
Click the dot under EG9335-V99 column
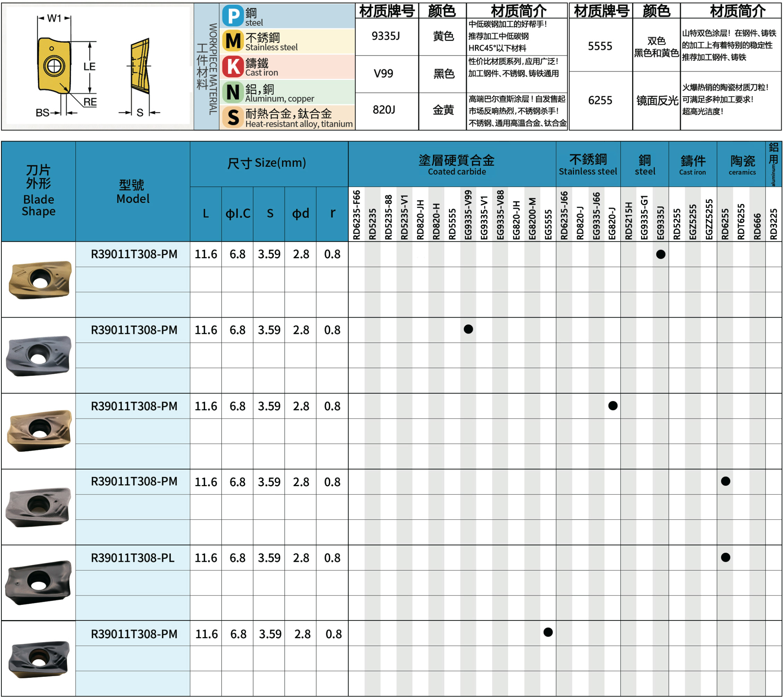[x=468, y=329]
